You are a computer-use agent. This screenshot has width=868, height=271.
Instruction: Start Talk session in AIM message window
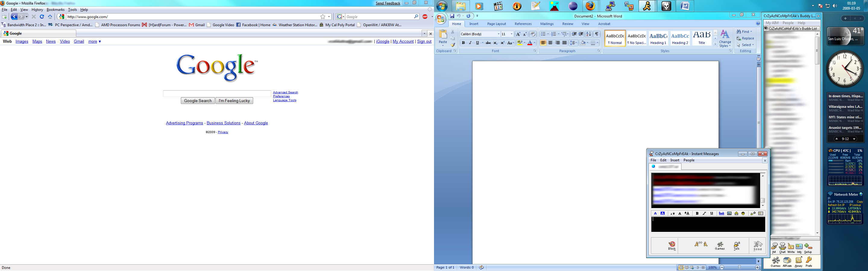[737, 246]
